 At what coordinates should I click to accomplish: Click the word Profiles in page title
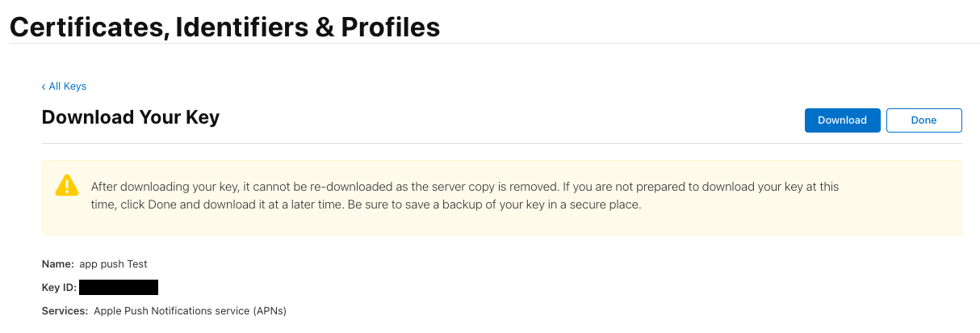point(390,27)
